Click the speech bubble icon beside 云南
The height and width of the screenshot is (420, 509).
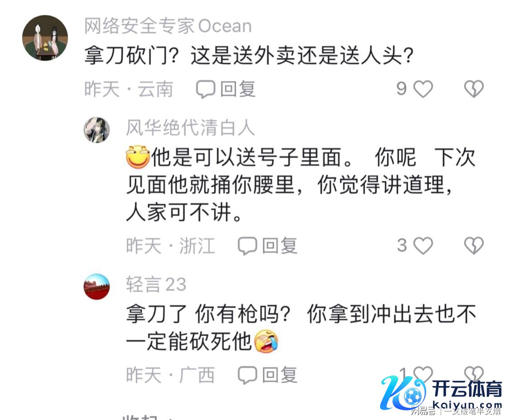pos(205,89)
